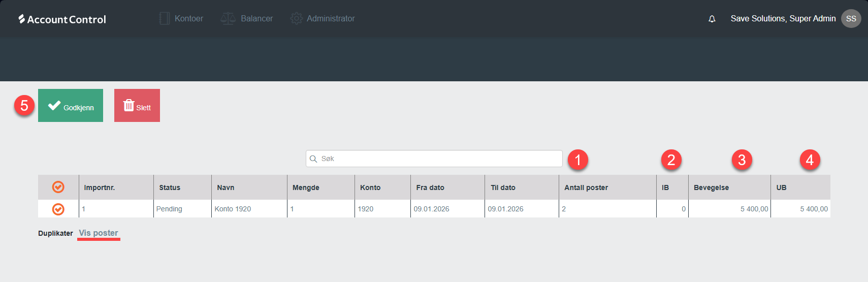Click the SS user avatar

(851, 19)
